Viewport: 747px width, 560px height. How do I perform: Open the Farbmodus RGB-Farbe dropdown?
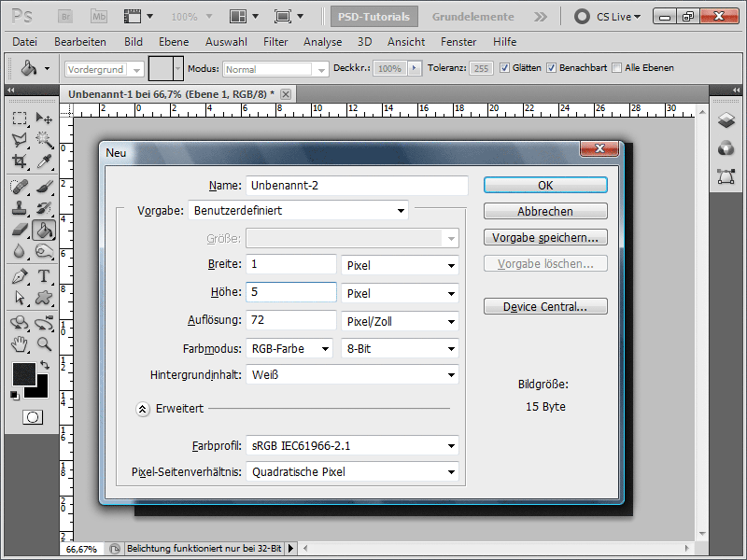289,348
